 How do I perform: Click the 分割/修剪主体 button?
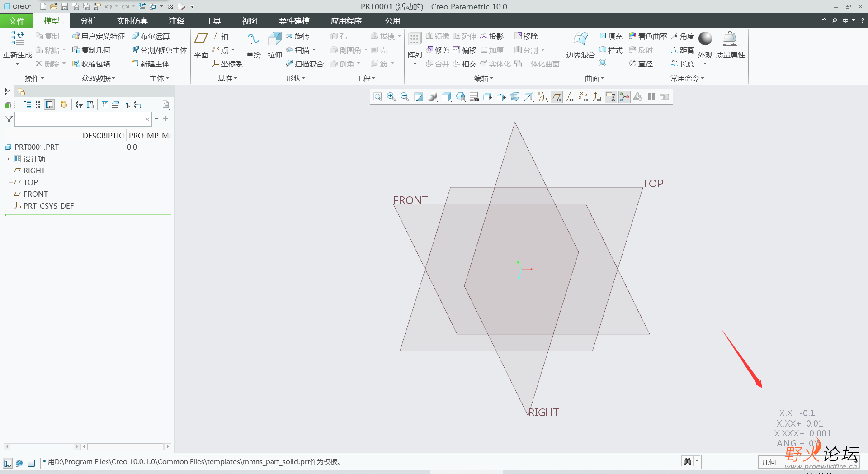click(160, 50)
